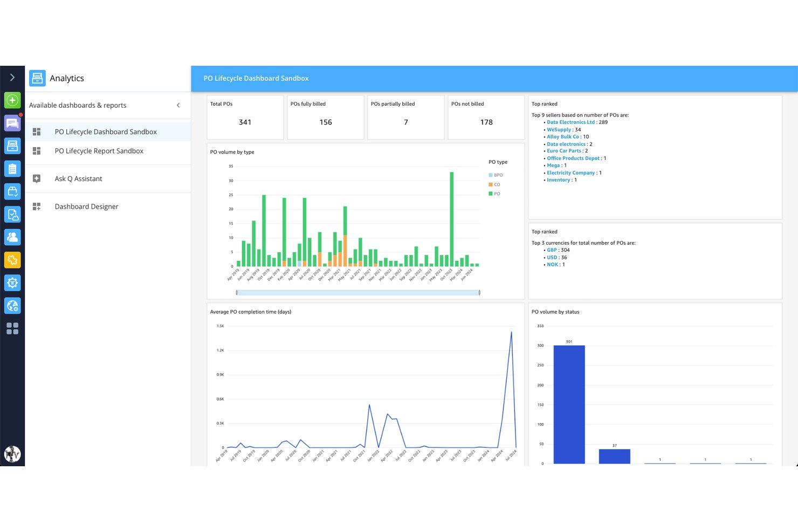Click the 37 bar in PO volume by status
This screenshot has width=798, height=532.
pos(615,457)
